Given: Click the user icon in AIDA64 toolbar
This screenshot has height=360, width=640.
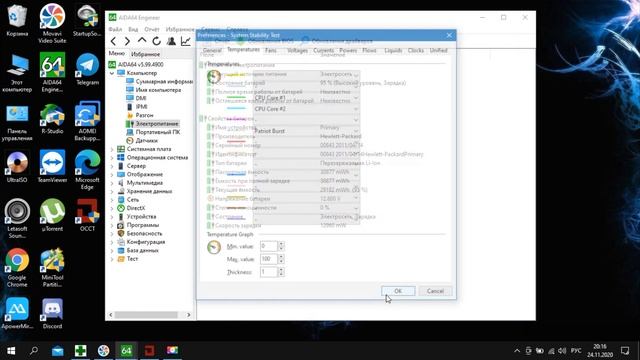Looking at the screenshot, I should click(x=171, y=41).
